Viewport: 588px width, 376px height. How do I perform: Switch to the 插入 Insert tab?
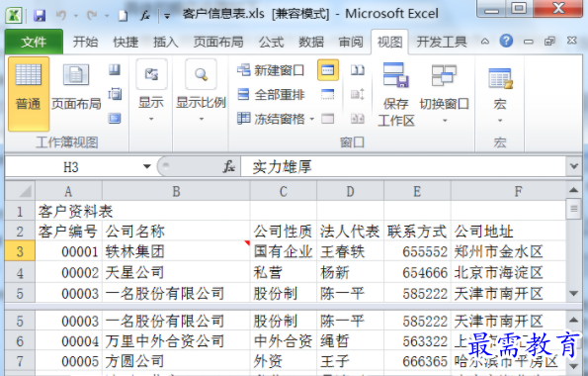coord(166,42)
